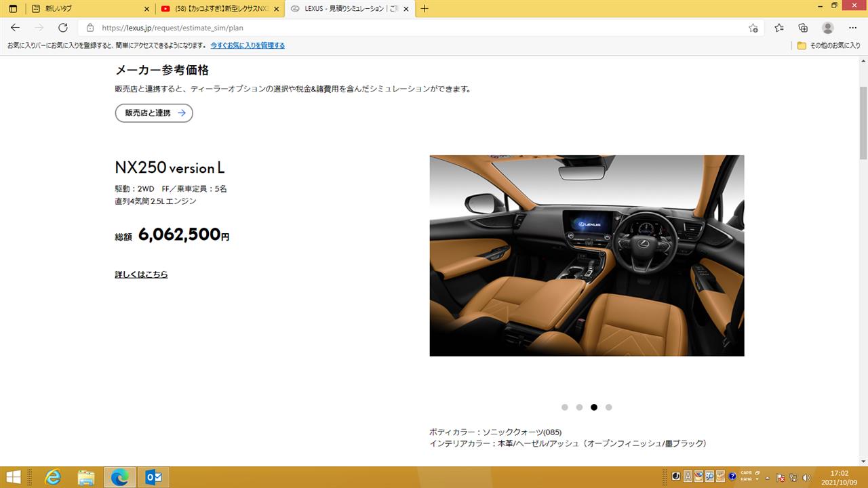
Task: Open the volume control icon
Action: click(806, 477)
